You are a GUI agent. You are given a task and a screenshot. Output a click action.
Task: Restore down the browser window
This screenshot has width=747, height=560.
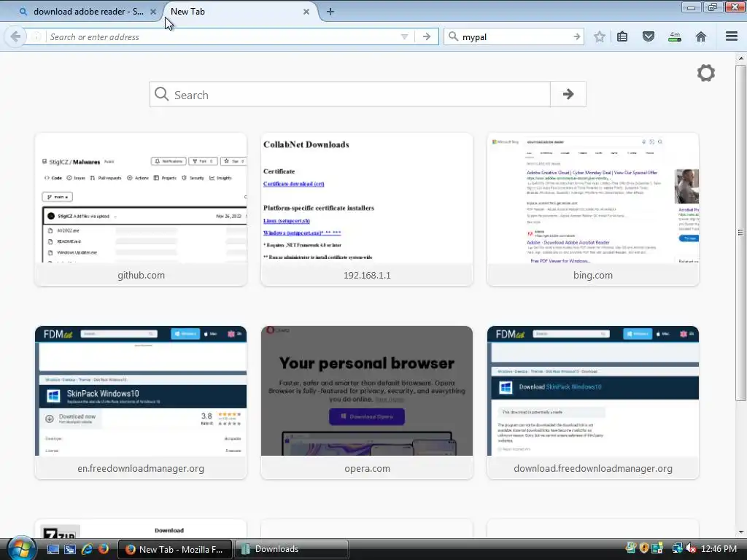[713, 7]
